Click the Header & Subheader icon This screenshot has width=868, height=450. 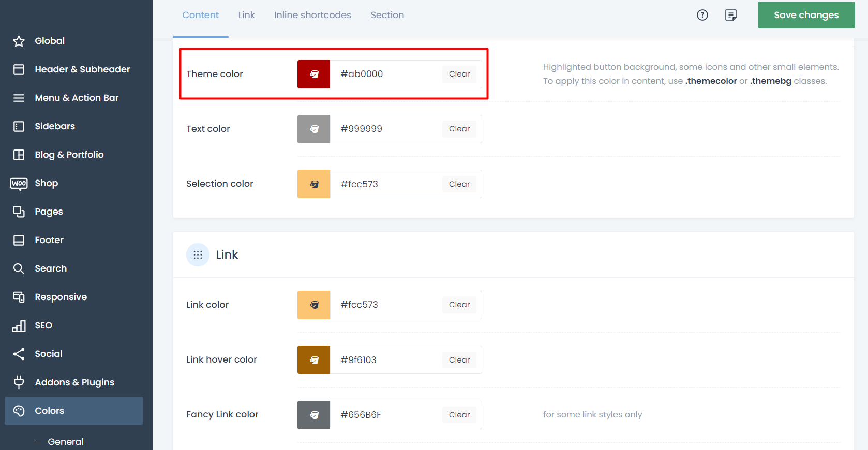point(19,69)
